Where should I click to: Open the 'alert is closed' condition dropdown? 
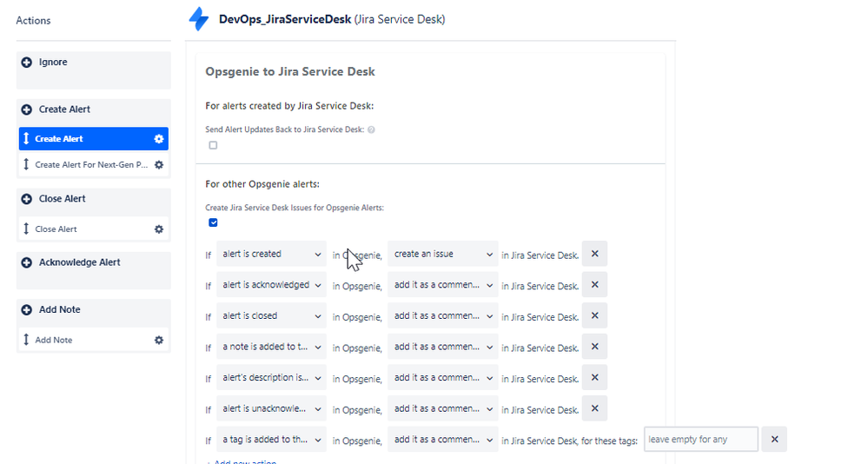click(271, 316)
